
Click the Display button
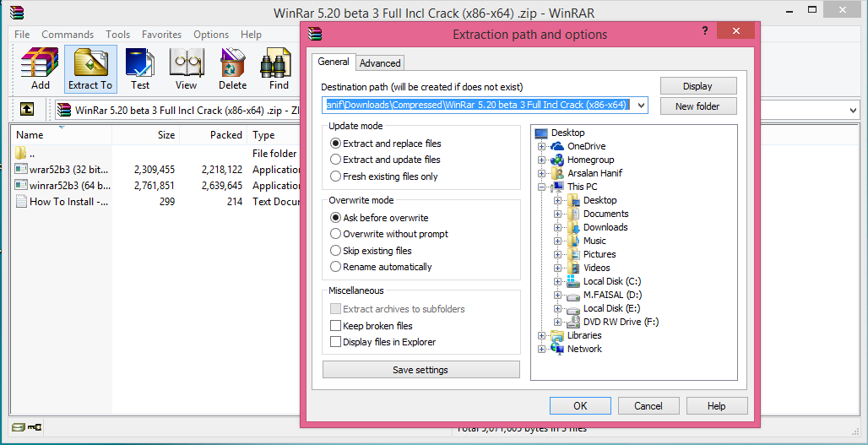(698, 86)
